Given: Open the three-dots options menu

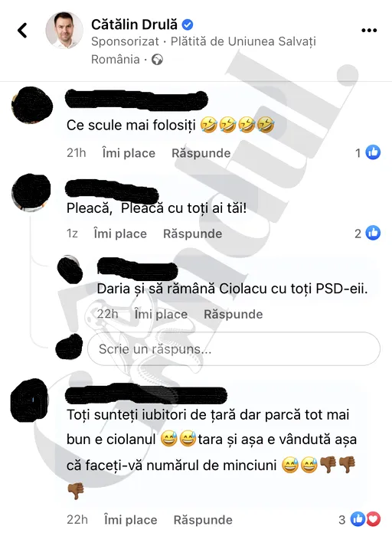Looking at the screenshot, I should click(369, 31).
